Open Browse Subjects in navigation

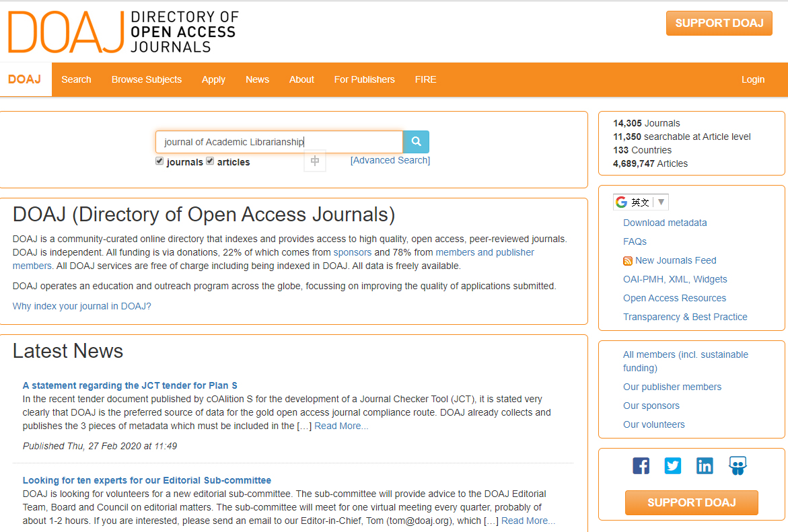147,79
